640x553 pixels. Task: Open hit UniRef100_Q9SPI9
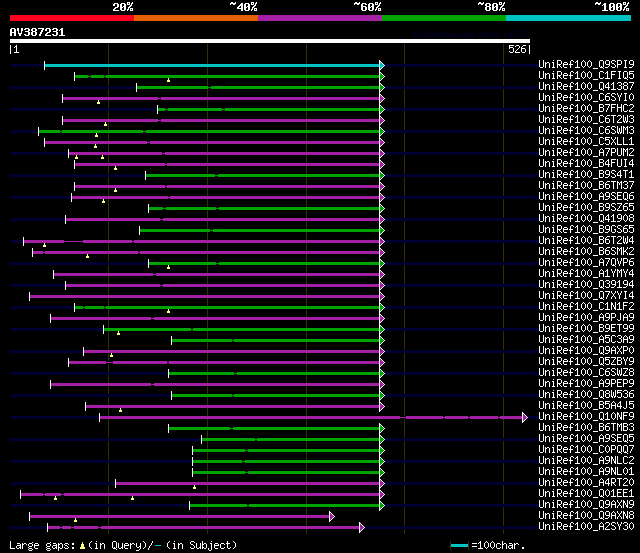[x=586, y=64]
